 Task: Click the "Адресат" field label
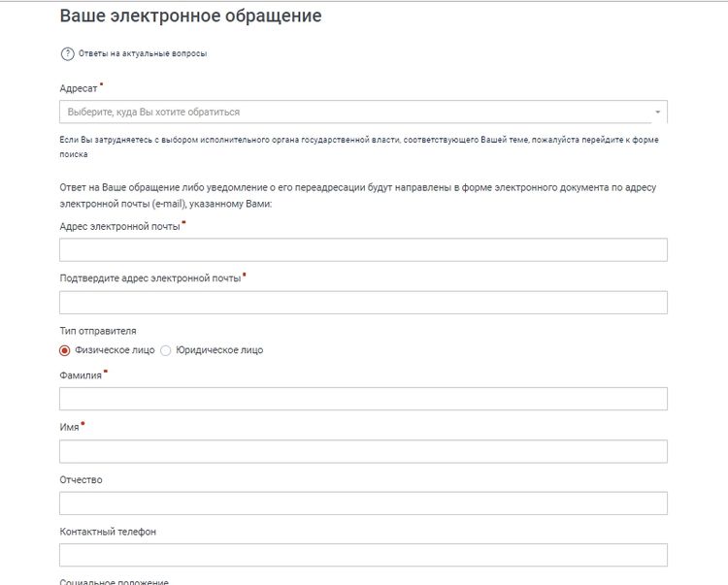pyautogui.click(x=79, y=88)
